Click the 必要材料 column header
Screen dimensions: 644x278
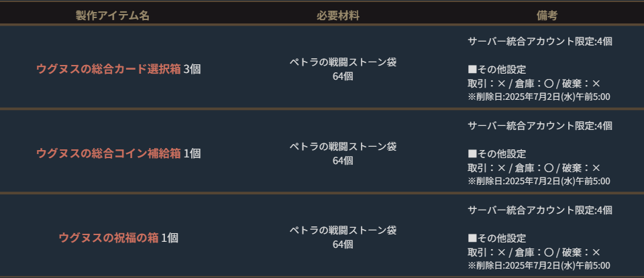pyautogui.click(x=337, y=15)
